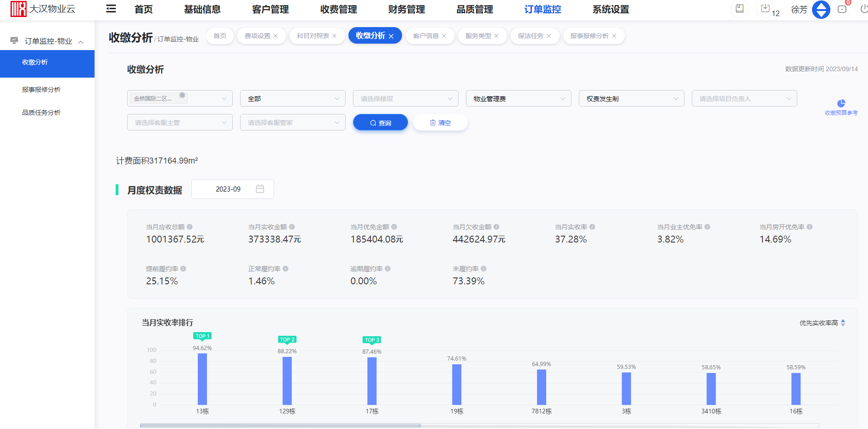Viewport: 868px width, 429px height.
Task: Click the 13栋 TOP 1 bar
Action: click(202, 379)
